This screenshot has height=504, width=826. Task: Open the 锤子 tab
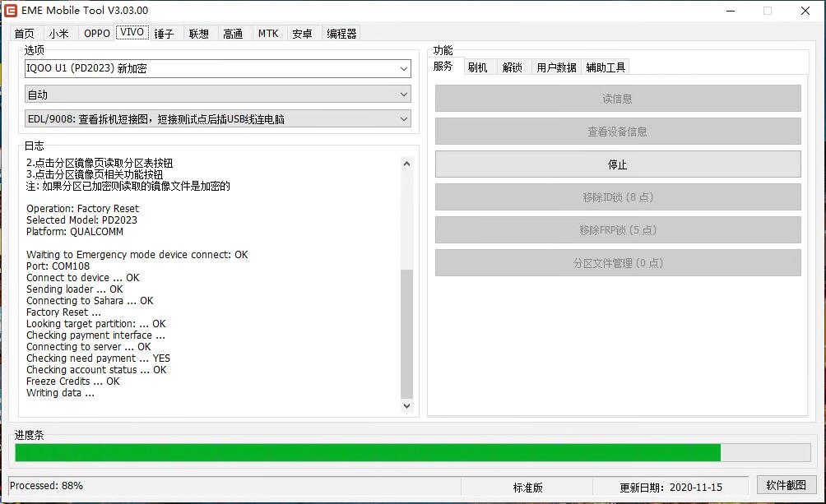165,34
